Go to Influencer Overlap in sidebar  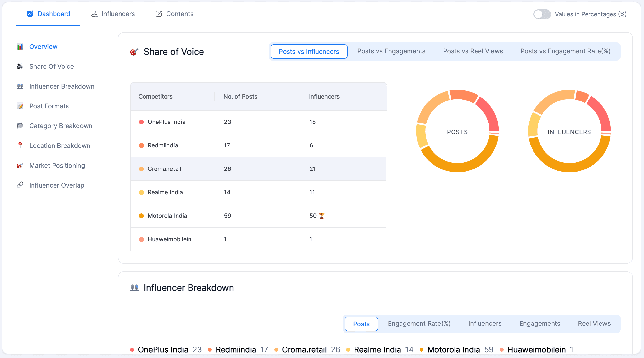[x=57, y=185]
